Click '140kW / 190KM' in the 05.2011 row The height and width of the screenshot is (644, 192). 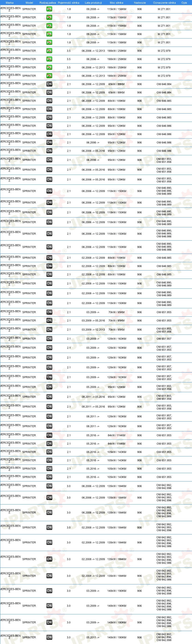coord(117,637)
